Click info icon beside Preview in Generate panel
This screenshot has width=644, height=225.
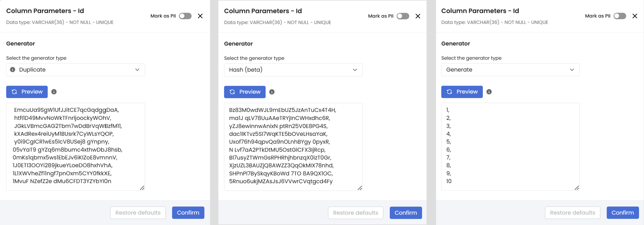pos(489,92)
